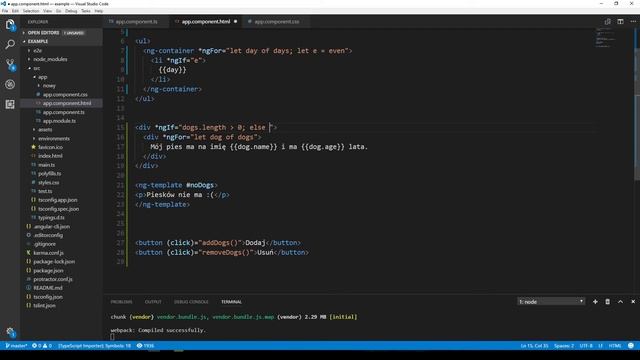Click Ln 15, Col 35 cursor position in status bar
Image resolution: width=640 pixels, height=360 pixels.
click(534, 346)
